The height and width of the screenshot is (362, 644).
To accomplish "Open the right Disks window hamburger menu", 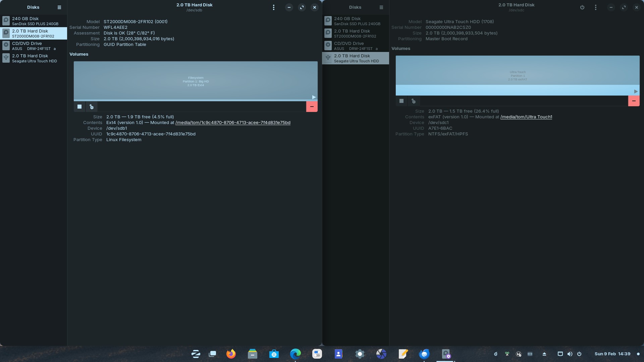I will click(x=381, y=7).
